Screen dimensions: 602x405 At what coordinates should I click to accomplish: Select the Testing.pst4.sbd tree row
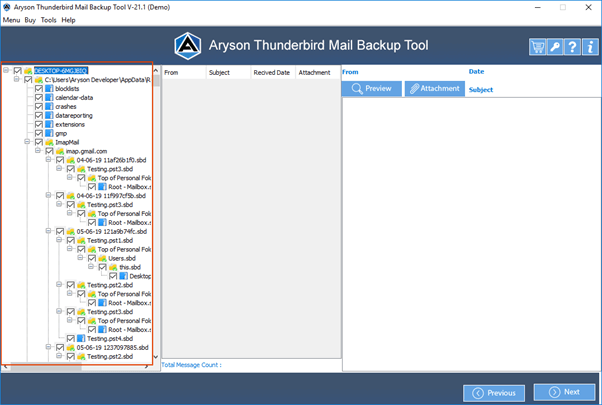(x=110, y=339)
